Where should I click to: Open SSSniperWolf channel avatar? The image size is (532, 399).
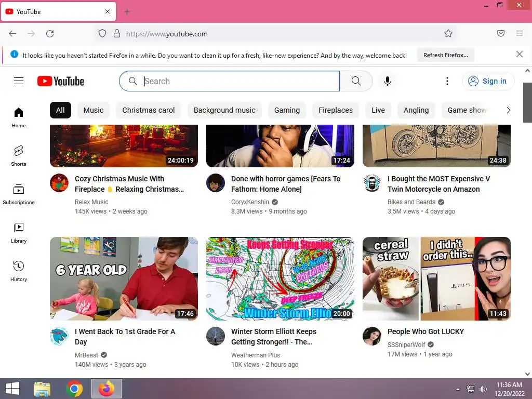click(x=372, y=336)
